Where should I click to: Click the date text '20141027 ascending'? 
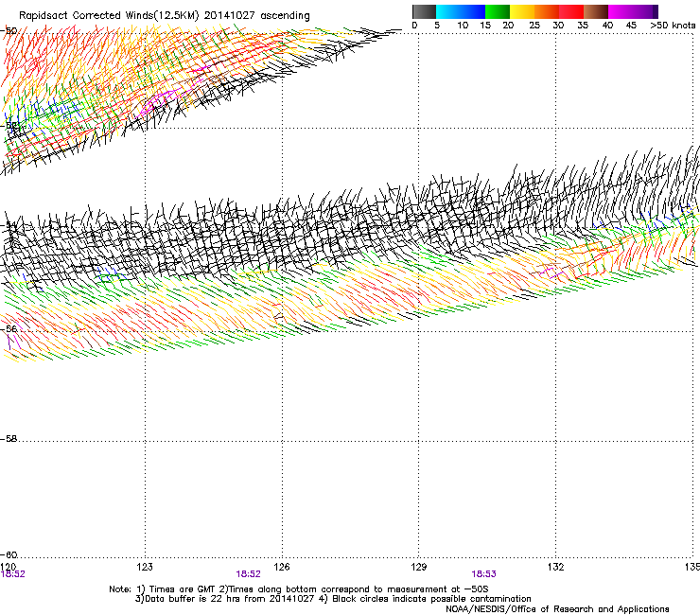(256, 15)
